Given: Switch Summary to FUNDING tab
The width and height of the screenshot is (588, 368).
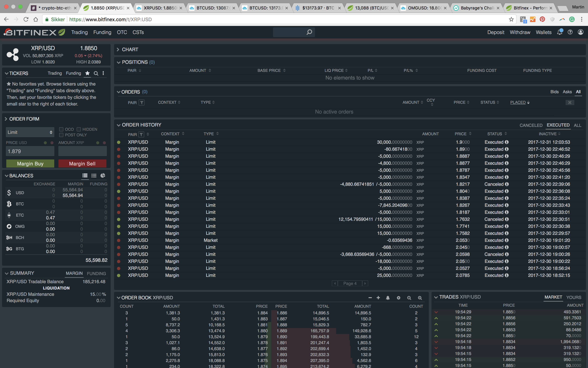Looking at the screenshot, I should pyautogui.click(x=96, y=274).
